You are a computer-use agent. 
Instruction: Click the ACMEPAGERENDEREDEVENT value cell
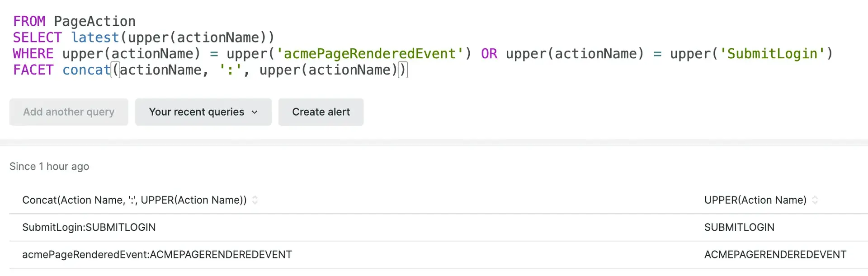pyautogui.click(x=775, y=255)
